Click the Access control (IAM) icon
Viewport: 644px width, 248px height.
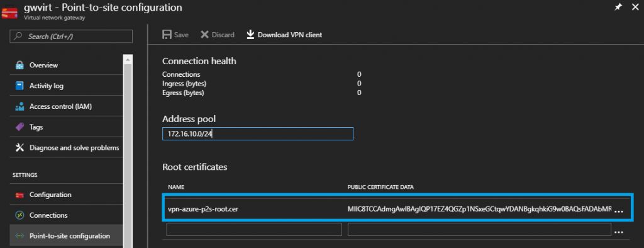(19, 106)
